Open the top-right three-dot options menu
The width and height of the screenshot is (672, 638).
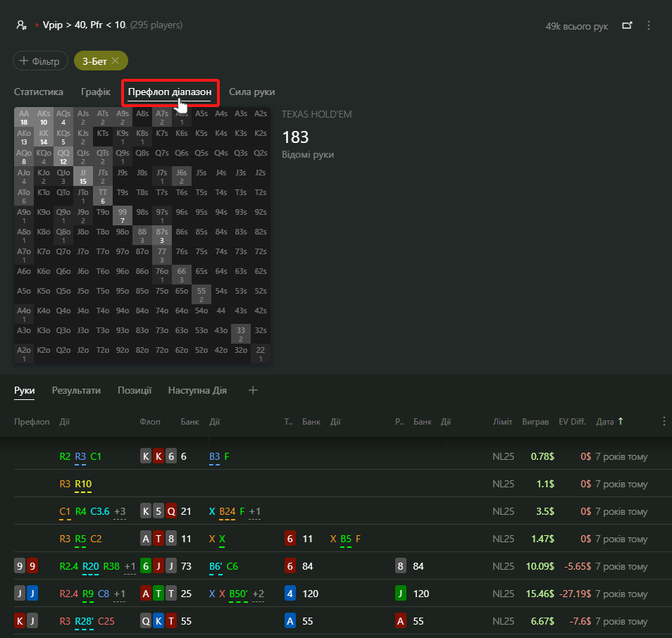point(649,26)
